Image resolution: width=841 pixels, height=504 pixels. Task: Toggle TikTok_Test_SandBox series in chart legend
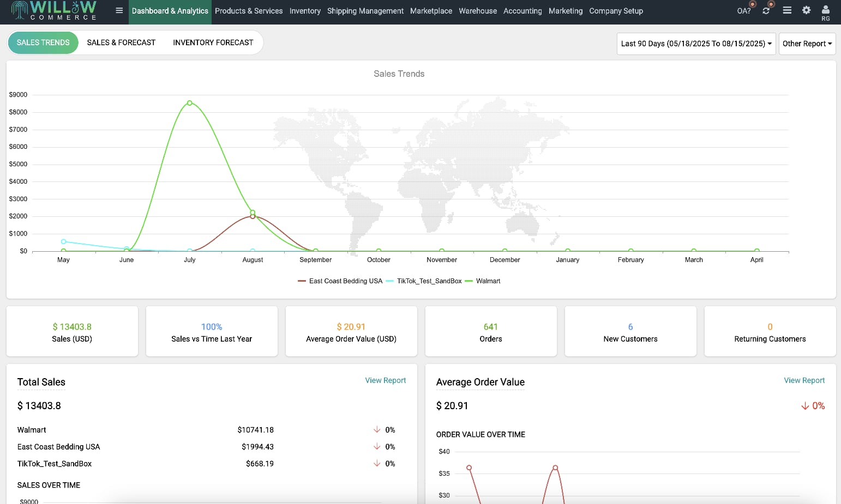click(424, 281)
